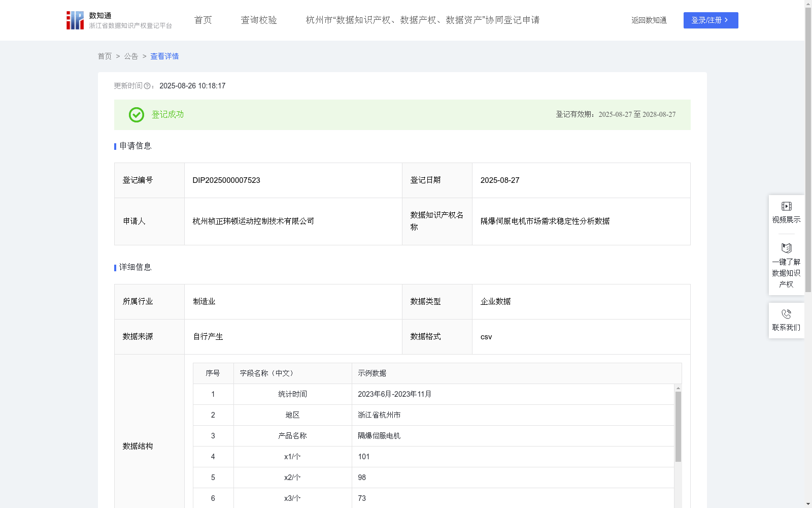Image resolution: width=812 pixels, height=508 pixels.
Task: Click the 申请信息 section heading
Action: 136,146
